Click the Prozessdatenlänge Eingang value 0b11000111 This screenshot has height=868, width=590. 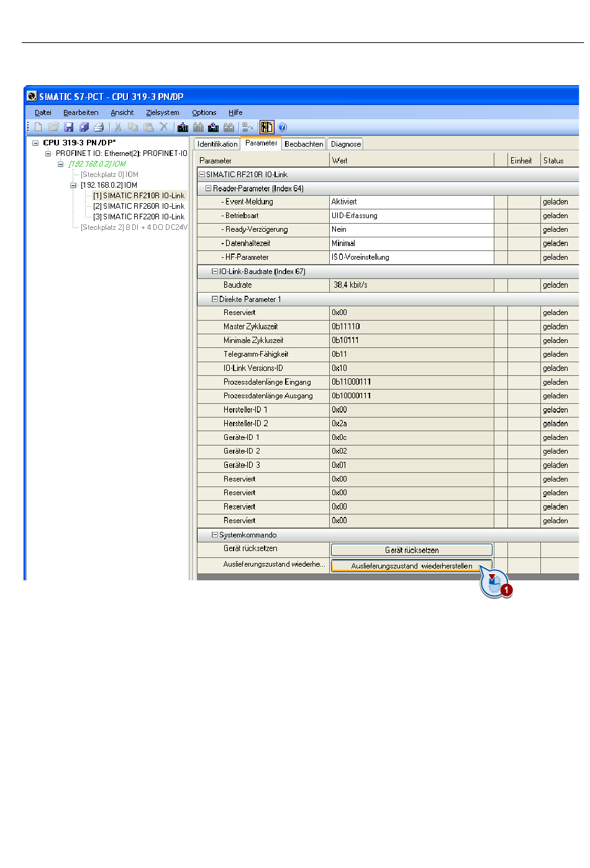(411, 382)
